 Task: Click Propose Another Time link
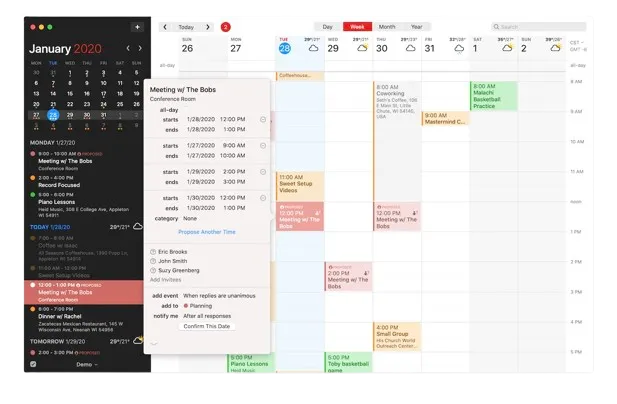(206, 231)
